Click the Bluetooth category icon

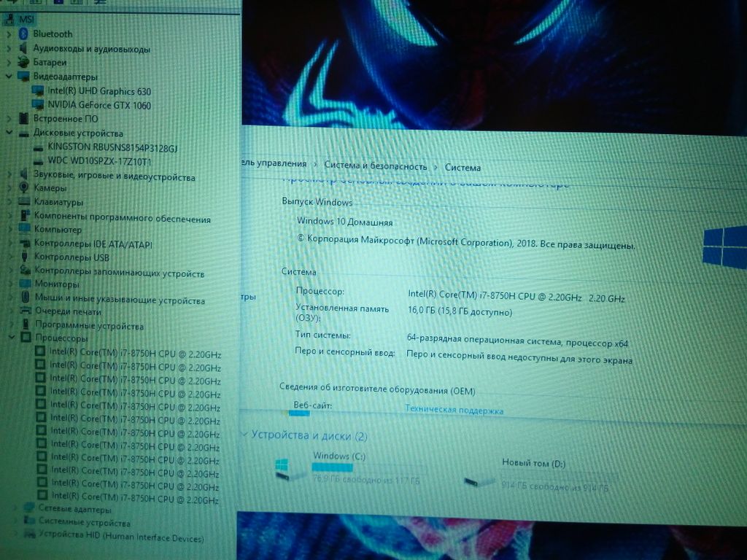pyautogui.click(x=23, y=34)
